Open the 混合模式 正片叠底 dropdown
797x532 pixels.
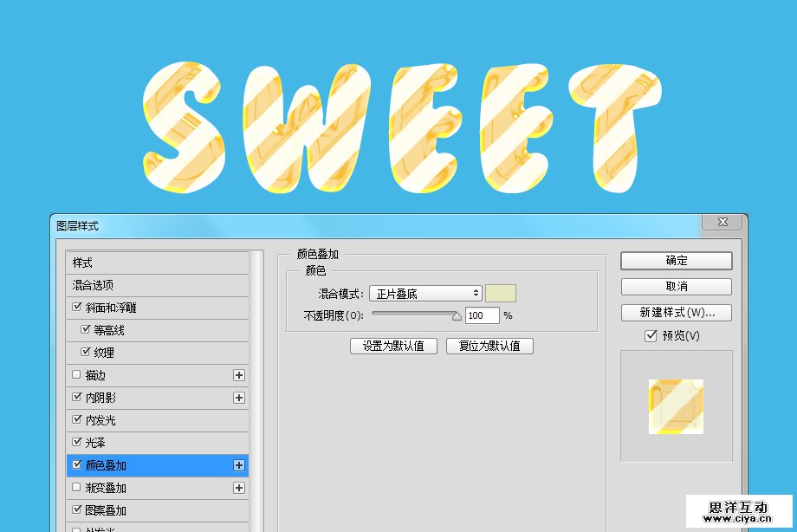click(x=425, y=294)
